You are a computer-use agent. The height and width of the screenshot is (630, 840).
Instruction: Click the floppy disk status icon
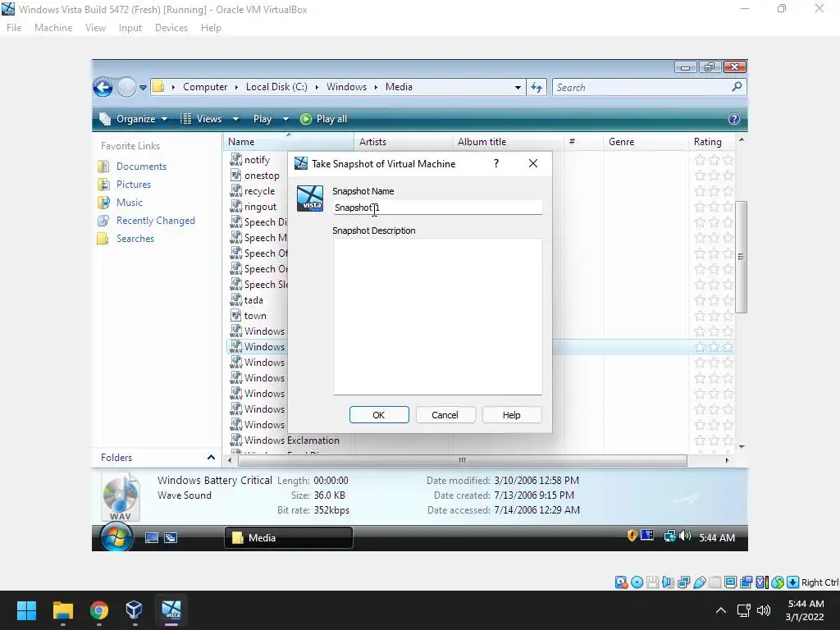[x=652, y=582]
